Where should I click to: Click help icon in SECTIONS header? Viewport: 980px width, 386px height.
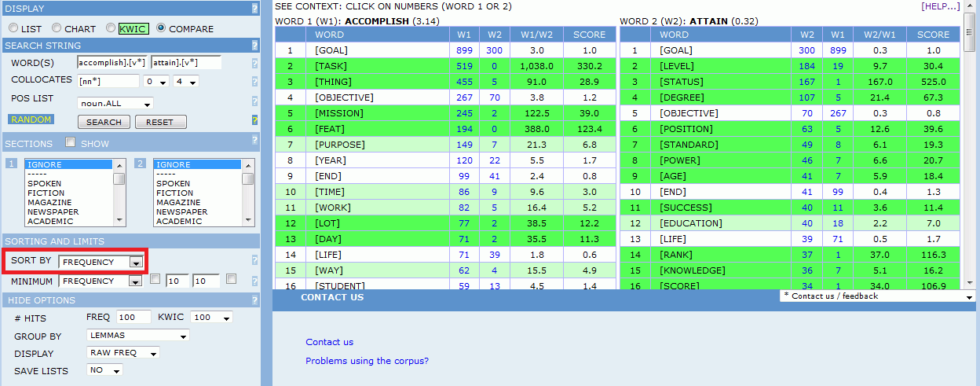click(x=254, y=141)
